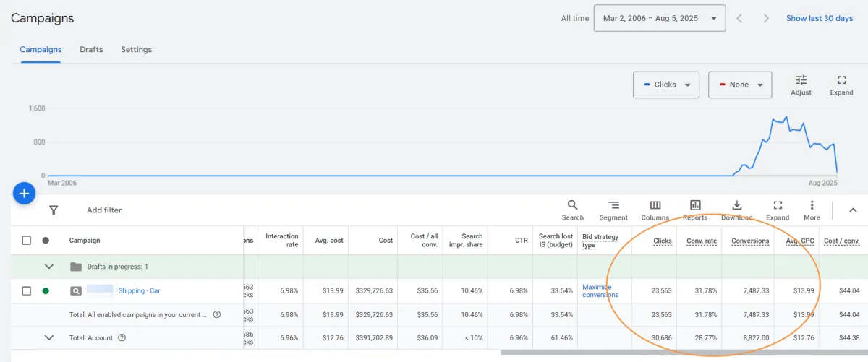This screenshot has height=362, width=868.
Task: Open the None metric dropdown
Action: point(740,85)
